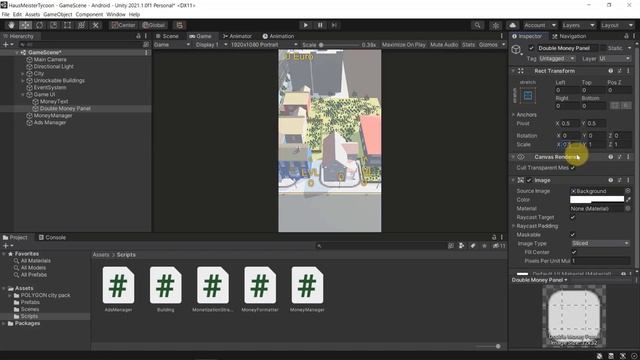Image resolution: width=640 pixels, height=360 pixels.
Task: Toggle Raycast Target checkbox
Action: point(572,217)
